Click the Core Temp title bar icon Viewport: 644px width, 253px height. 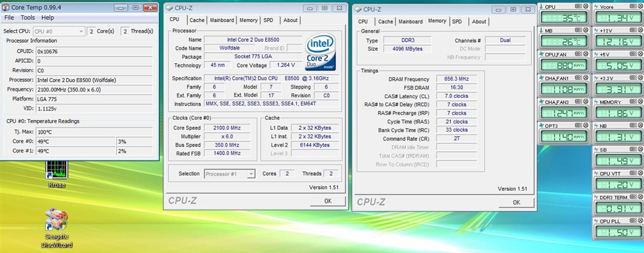[6, 8]
